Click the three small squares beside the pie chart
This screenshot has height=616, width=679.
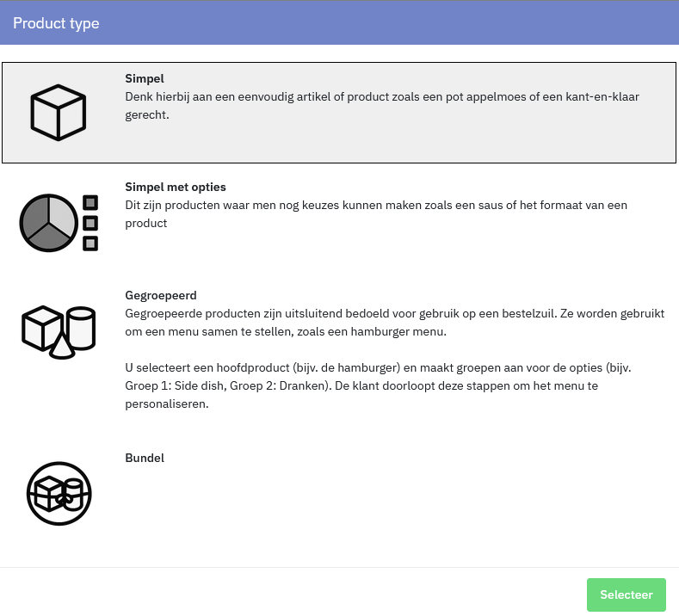(x=90, y=223)
